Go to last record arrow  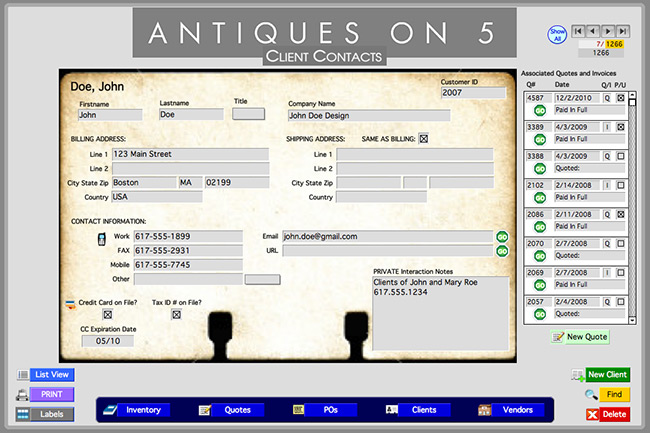[x=623, y=31]
